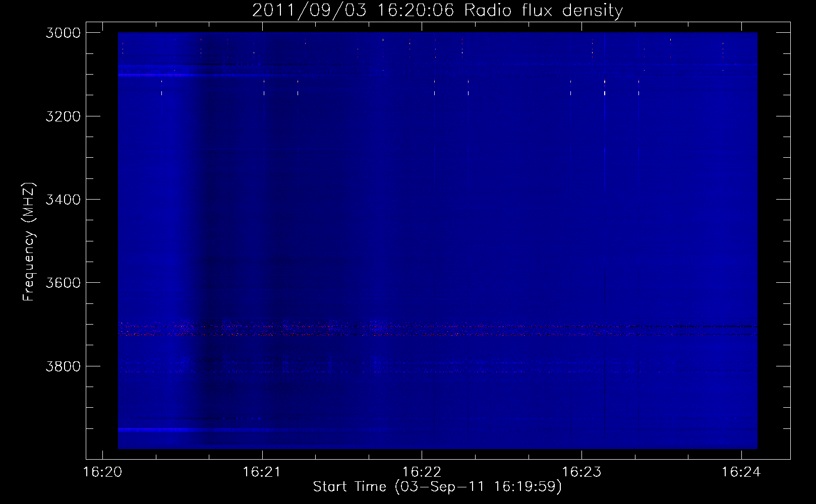The width and height of the screenshot is (816, 504).
Task: Click the 16:23 time axis label
Action: (581, 472)
